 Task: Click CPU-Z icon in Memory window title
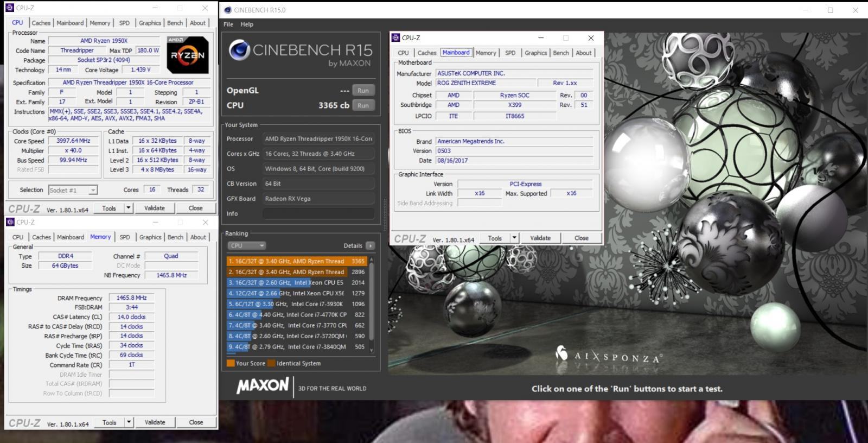pos(10,222)
